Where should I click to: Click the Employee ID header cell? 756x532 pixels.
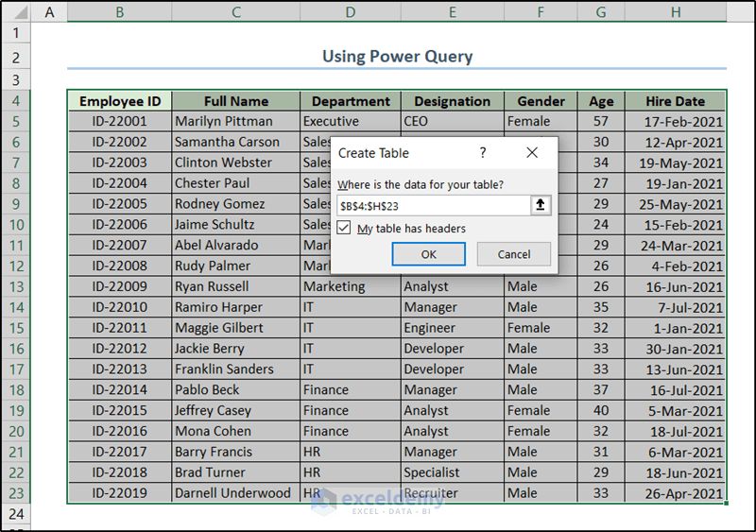(x=119, y=101)
